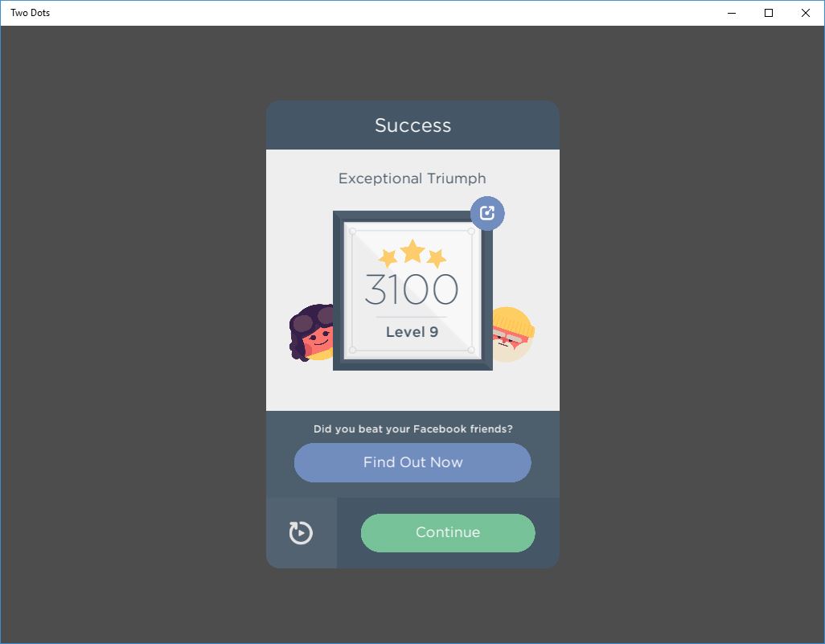Close the Two Dots window
Screen dimensions: 825x644
pos(806,13)
